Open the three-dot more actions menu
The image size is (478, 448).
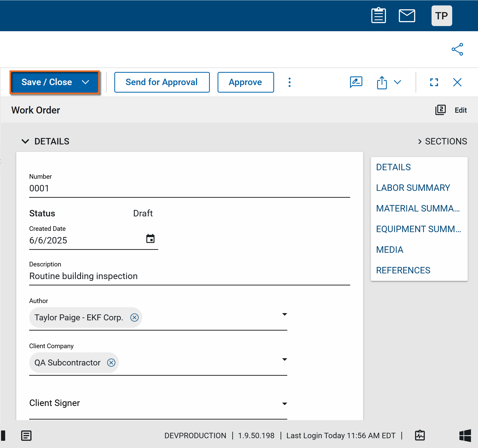pos(289,82)
